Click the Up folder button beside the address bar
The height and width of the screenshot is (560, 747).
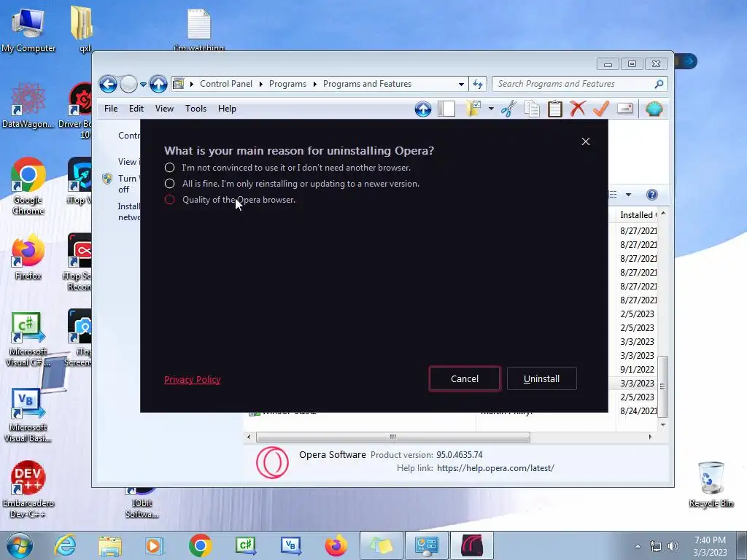pyautogui.click(x=158, y=85)
